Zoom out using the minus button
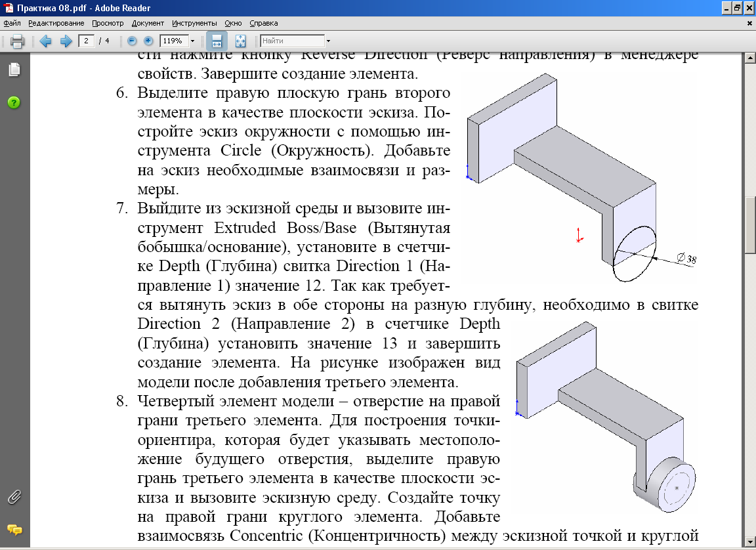756x550 pixels. coord(132,41)
